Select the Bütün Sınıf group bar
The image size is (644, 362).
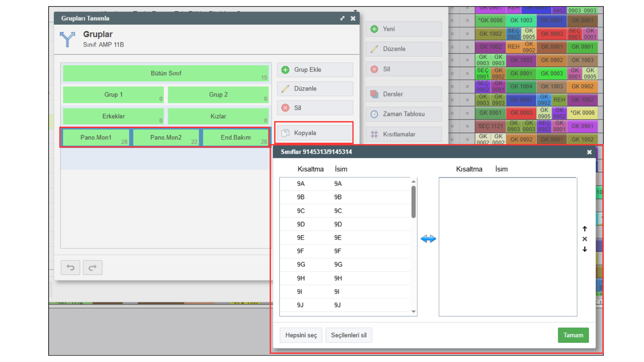click(x=166, y=73)
